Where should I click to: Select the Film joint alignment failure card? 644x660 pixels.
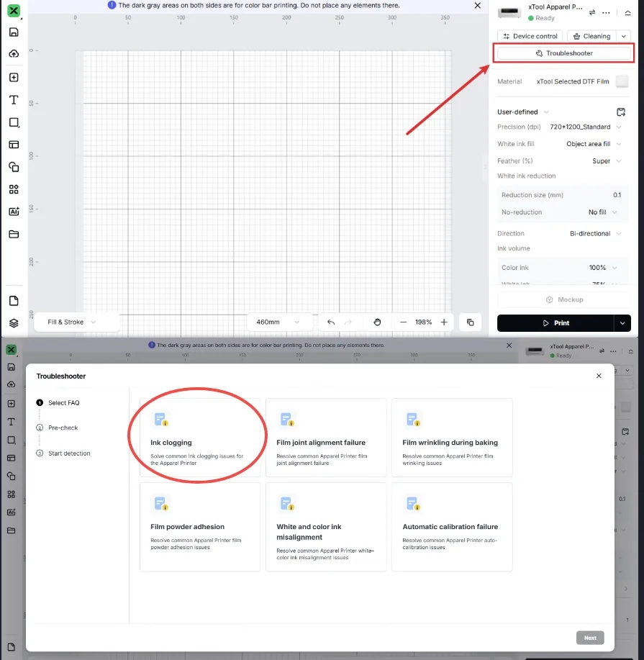[x=326, y=438]
